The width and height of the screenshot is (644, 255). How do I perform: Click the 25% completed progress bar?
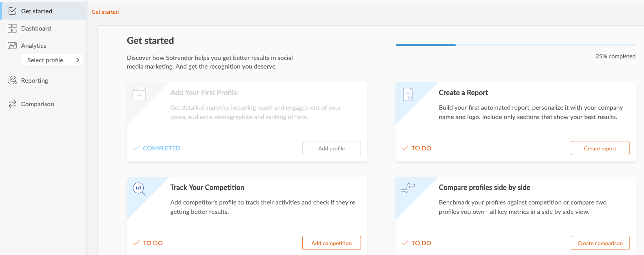[515, 45]
